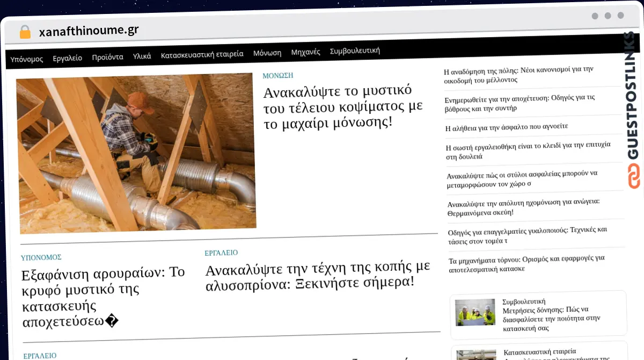Open the Κατασκευαστική εταιρεία menu item

pos(202,54)
